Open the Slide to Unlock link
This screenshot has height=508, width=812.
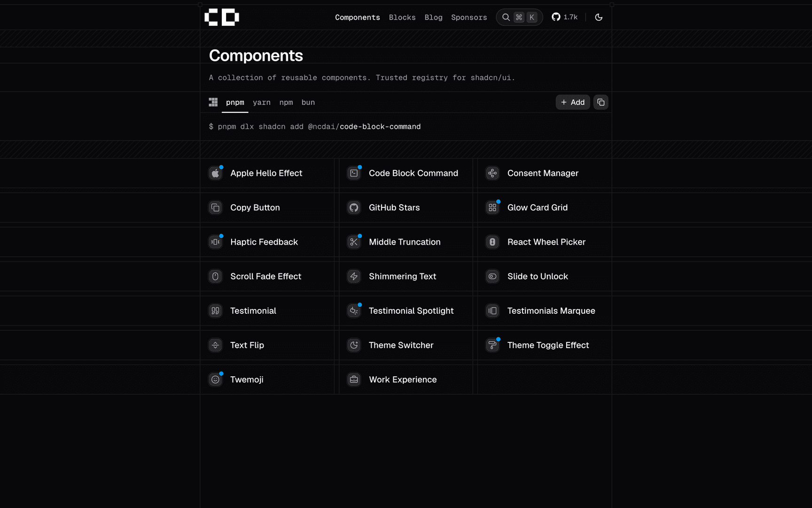click(545, 276)
